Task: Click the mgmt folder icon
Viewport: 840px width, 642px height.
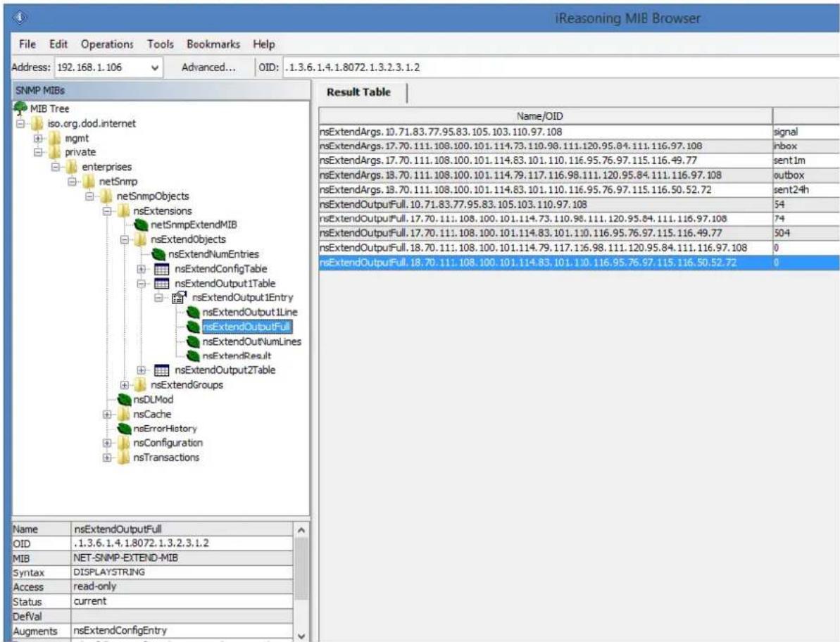Action: click(55, 138)
